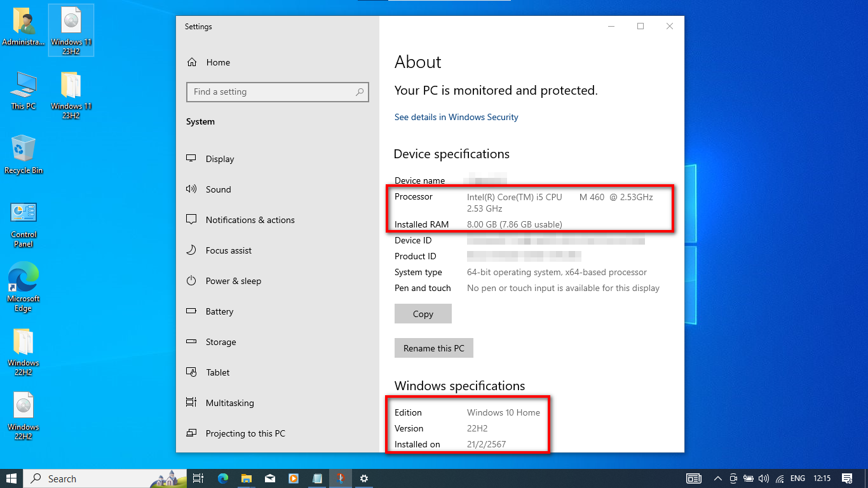868x488 pixels.
Task: Open Task View from taskbar
Action: (x=198, y=478)
